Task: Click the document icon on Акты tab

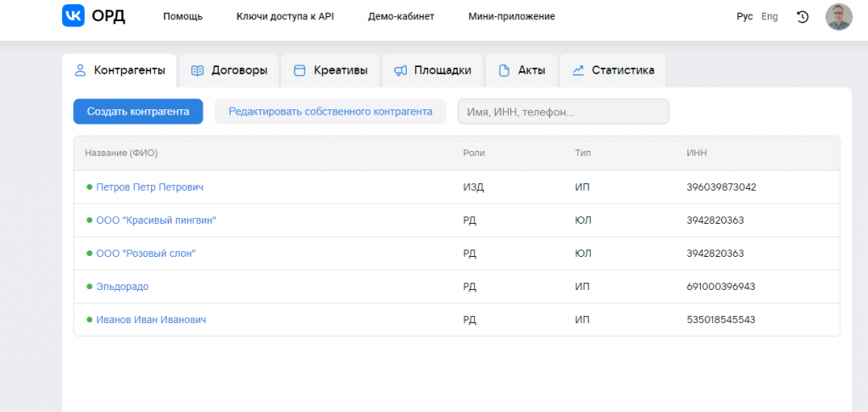Action: [x=504, y=70]
